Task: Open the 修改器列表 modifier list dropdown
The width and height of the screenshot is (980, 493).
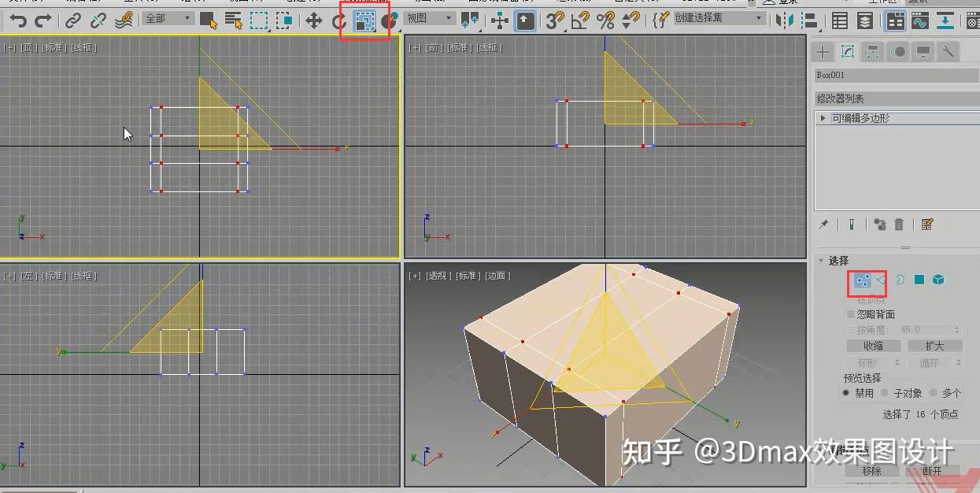Action: [897, 98]
